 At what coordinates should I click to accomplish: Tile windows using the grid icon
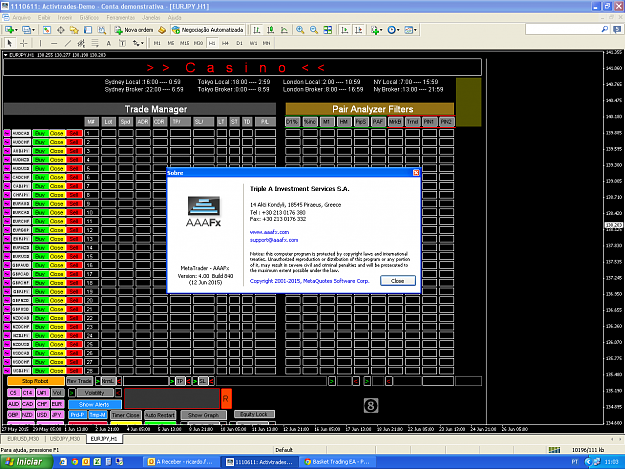pyautogui.click(x=328, y=30)
